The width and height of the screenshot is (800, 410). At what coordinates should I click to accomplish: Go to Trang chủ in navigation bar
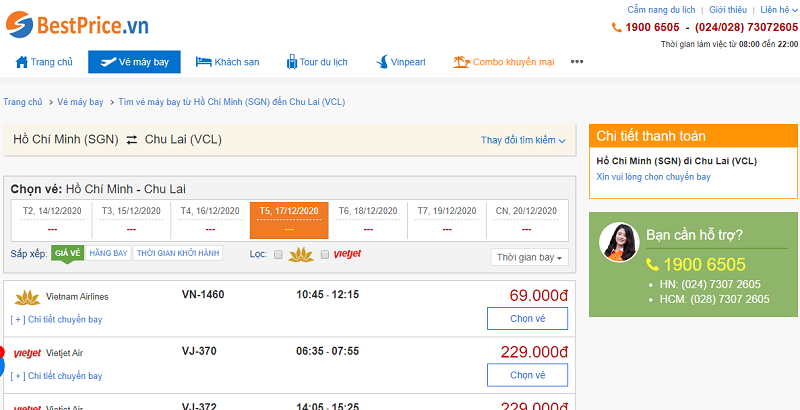pyautogui.click(x=44, y=62)
